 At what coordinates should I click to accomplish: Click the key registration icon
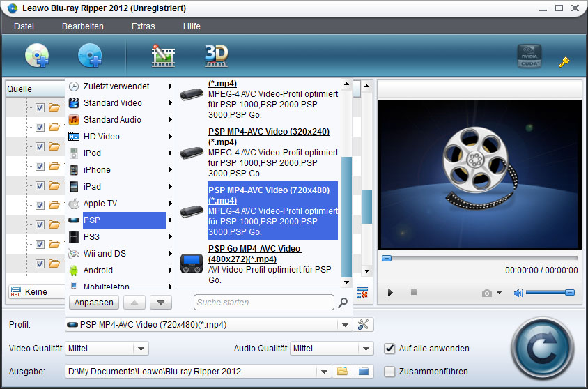click(x=564, y=62)
